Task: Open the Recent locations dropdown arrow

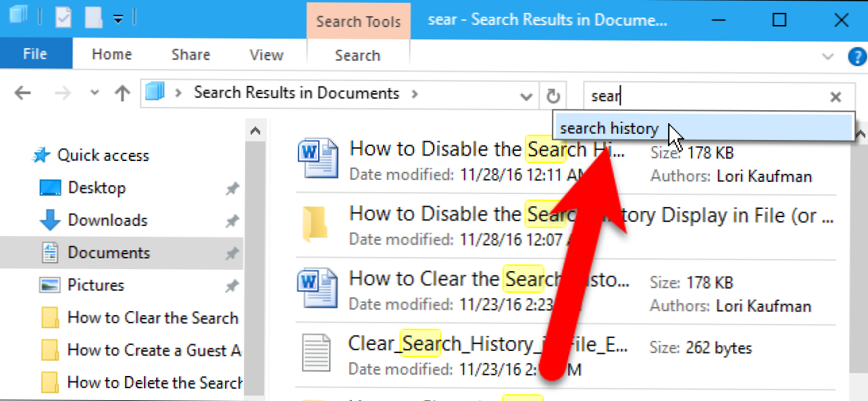Action: (x=95, y=93)
